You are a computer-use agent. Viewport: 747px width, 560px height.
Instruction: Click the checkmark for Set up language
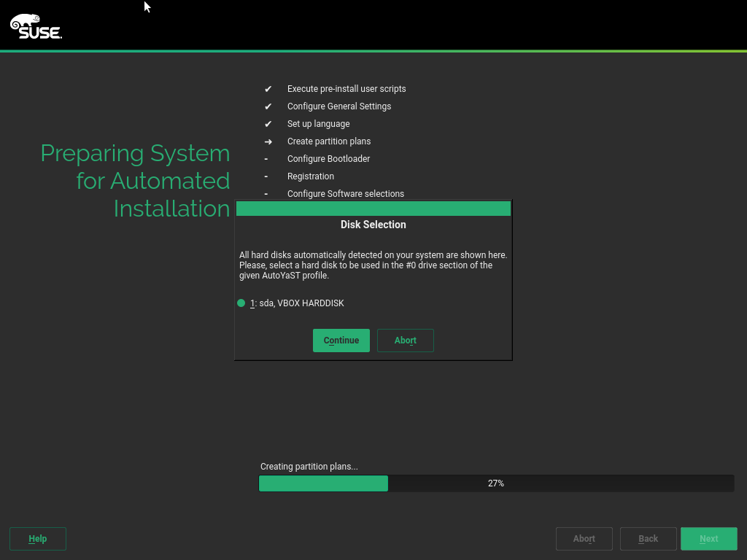(268, 124)
